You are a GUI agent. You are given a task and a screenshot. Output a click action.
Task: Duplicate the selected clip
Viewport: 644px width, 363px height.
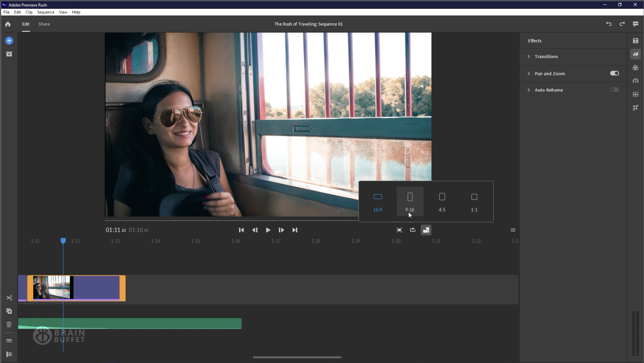[x=9, y=311]
